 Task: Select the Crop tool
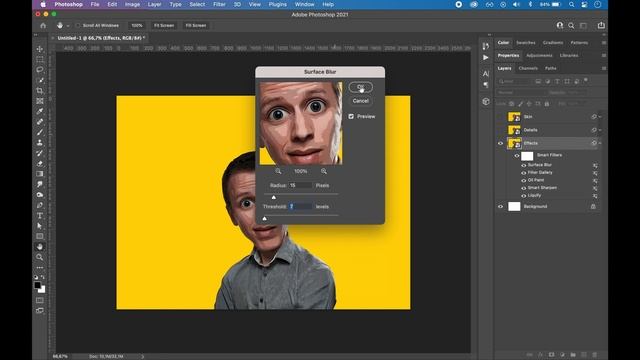click(40, 91)
